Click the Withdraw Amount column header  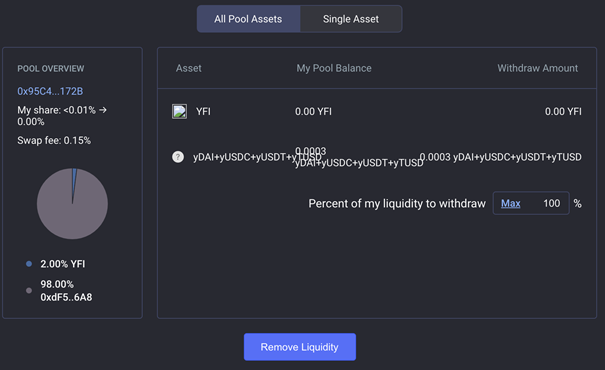coord(537,68)
